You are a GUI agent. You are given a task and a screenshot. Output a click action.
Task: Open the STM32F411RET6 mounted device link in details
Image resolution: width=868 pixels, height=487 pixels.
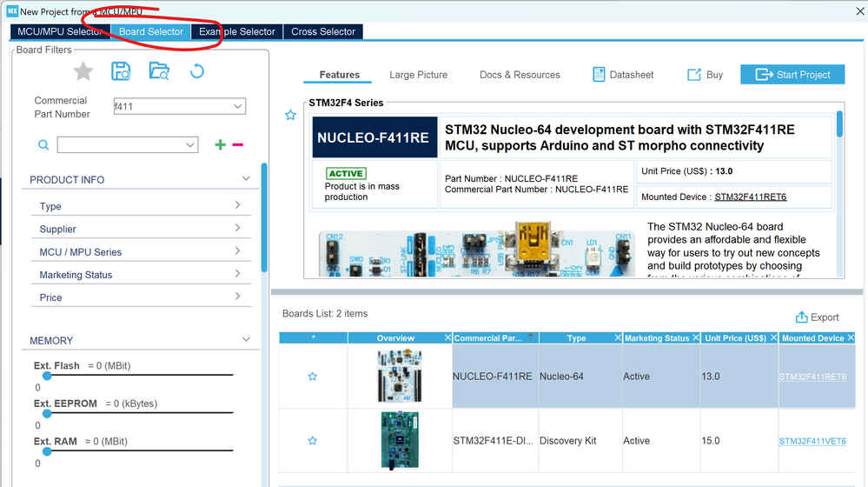(750, 197)
